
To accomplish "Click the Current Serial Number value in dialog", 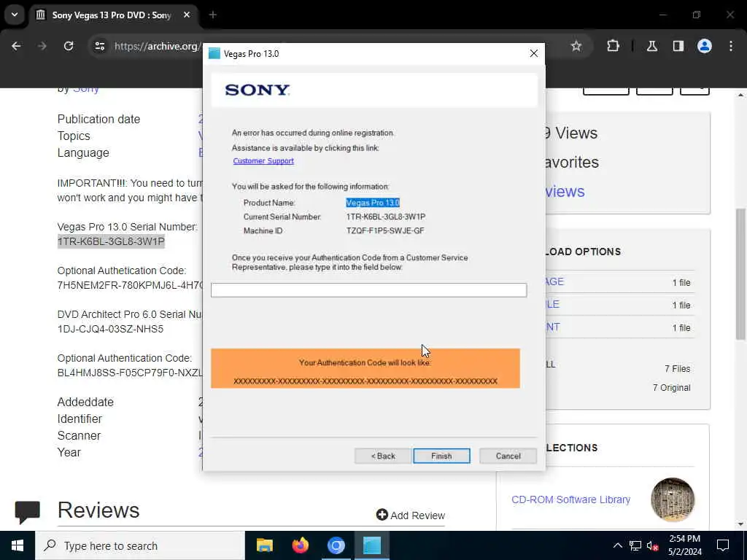I will click(x=385, y=217).
